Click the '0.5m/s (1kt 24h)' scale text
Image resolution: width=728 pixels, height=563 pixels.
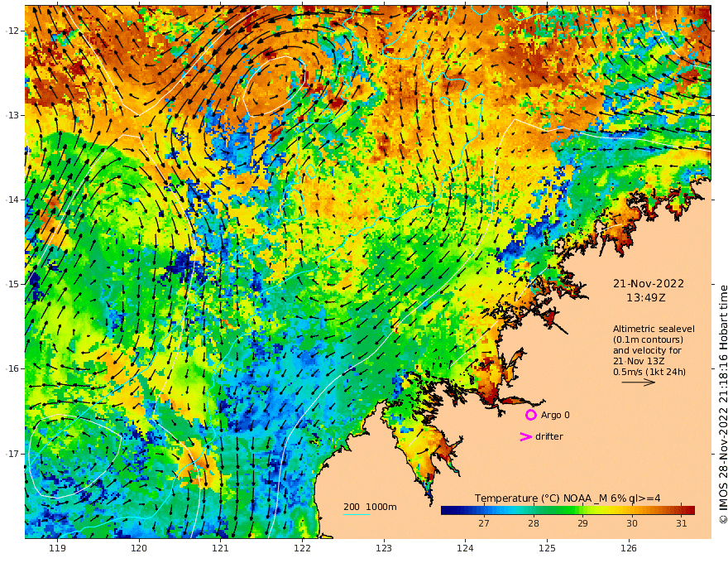[x=649, y=372]
